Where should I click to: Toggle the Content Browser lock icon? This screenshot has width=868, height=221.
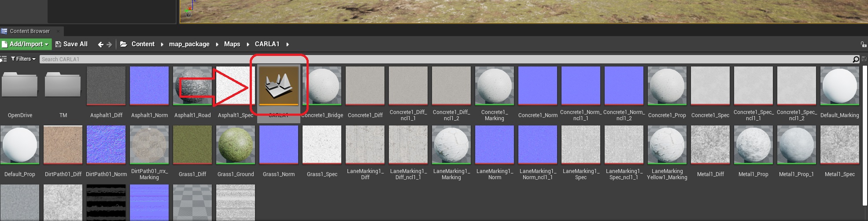point(863,44)
